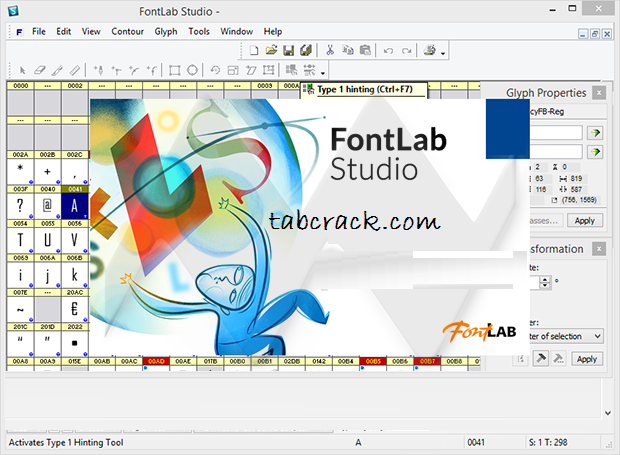Click the Open font folder icon
This screenshot has width=620, height=455.
[271, 50]
